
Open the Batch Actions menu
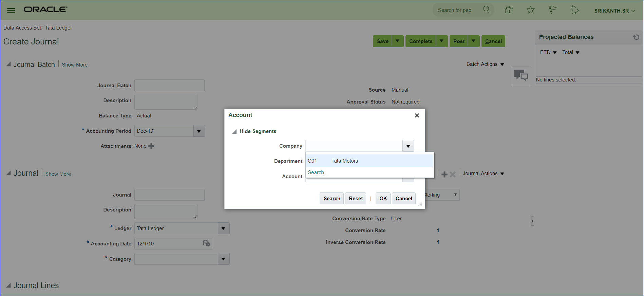(485, 64)
